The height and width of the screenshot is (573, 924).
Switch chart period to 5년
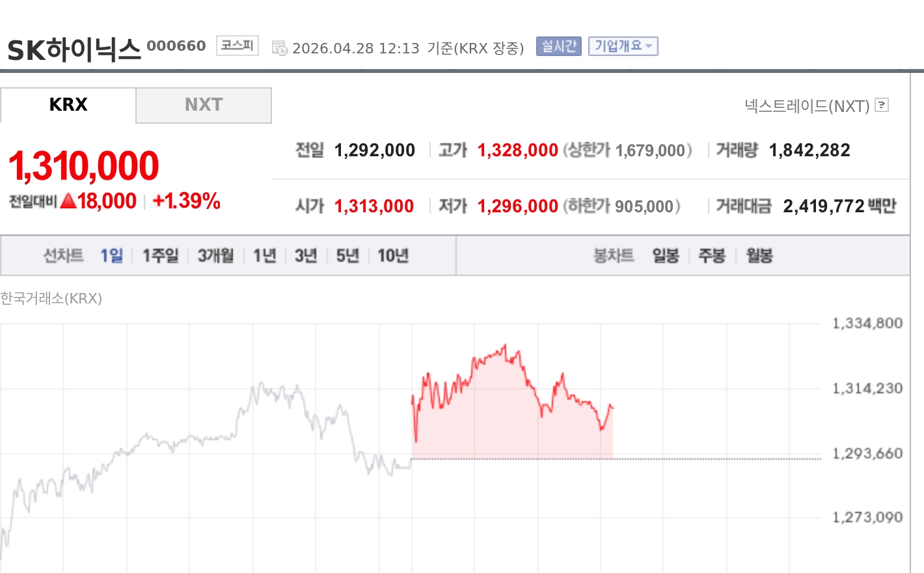(347, 255)
